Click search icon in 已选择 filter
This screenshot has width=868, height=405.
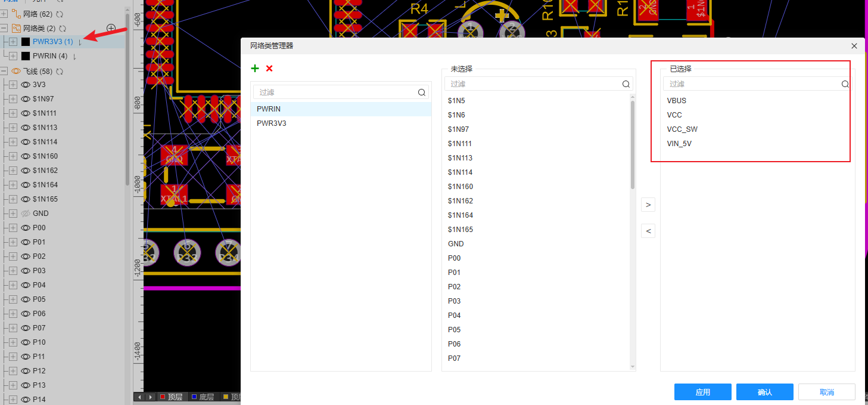tap(845, 84)
